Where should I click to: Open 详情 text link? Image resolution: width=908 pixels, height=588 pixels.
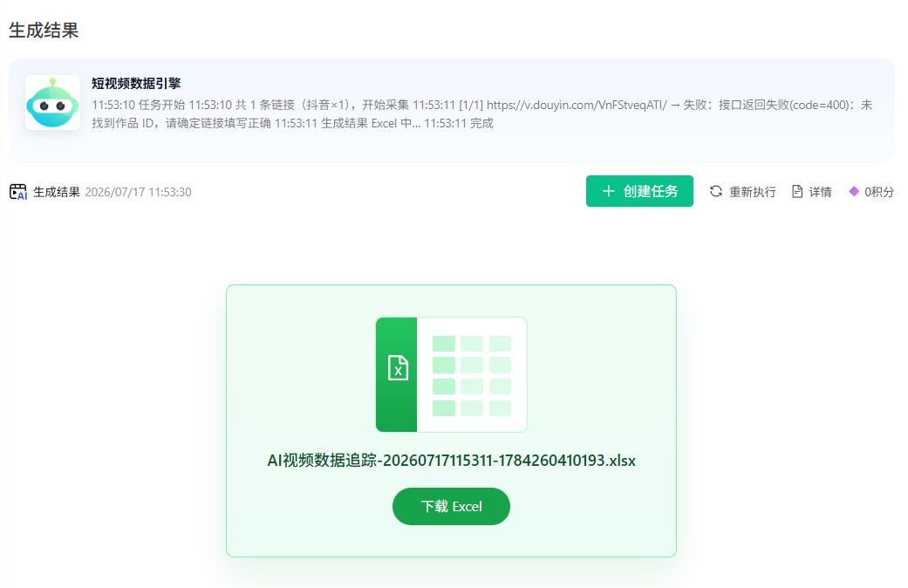point(820,192)
